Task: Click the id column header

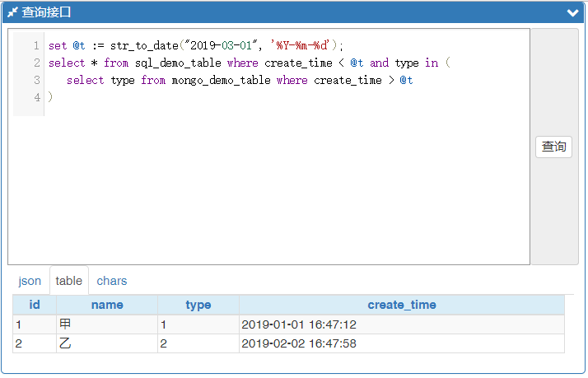Action: coord(35,305)
